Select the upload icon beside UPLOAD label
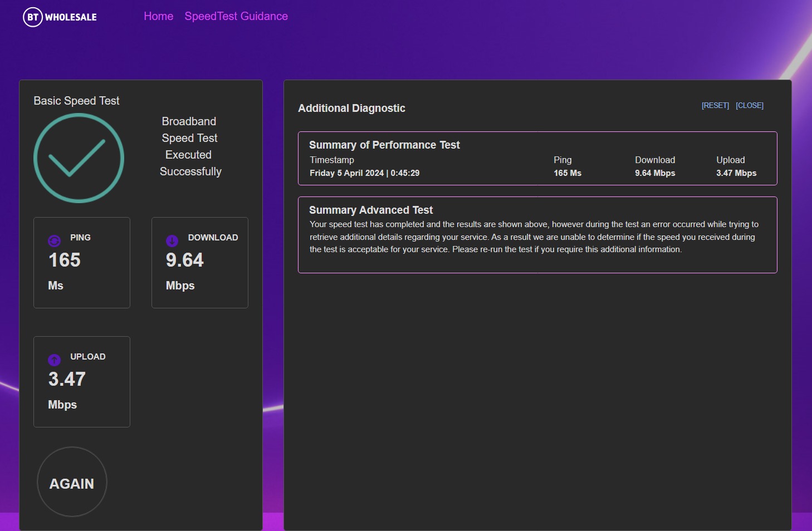812x531 pixels. click(54, 360)
